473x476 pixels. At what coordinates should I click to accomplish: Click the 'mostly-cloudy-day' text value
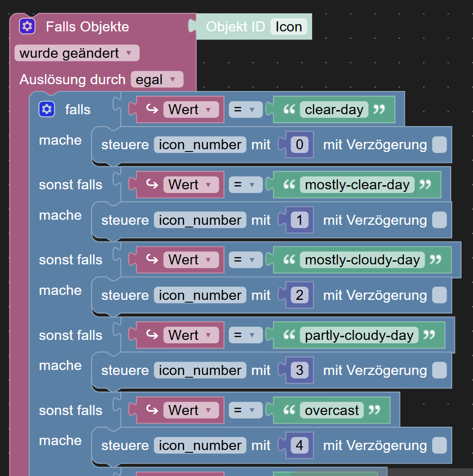tap(362, 260)
